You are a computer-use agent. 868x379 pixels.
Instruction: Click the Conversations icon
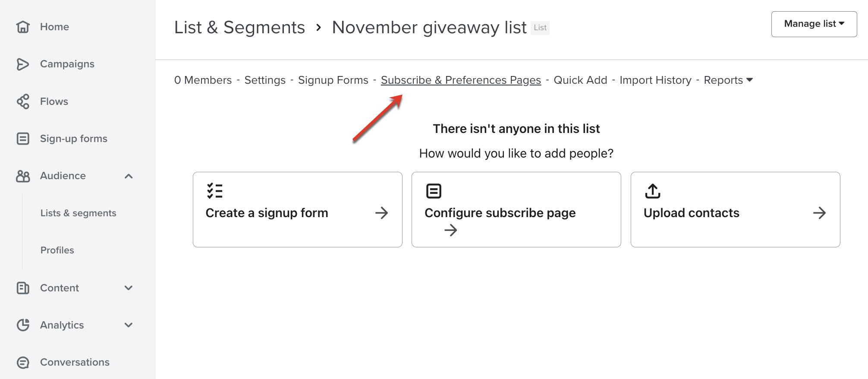pos(22,362)
